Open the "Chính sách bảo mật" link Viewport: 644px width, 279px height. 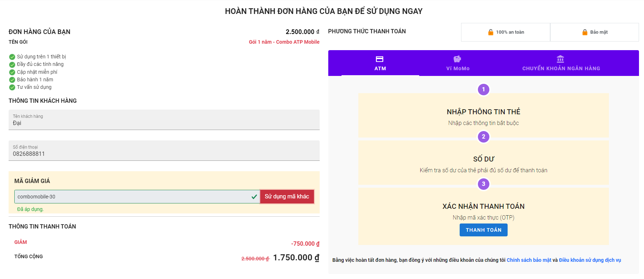[529, 260]
